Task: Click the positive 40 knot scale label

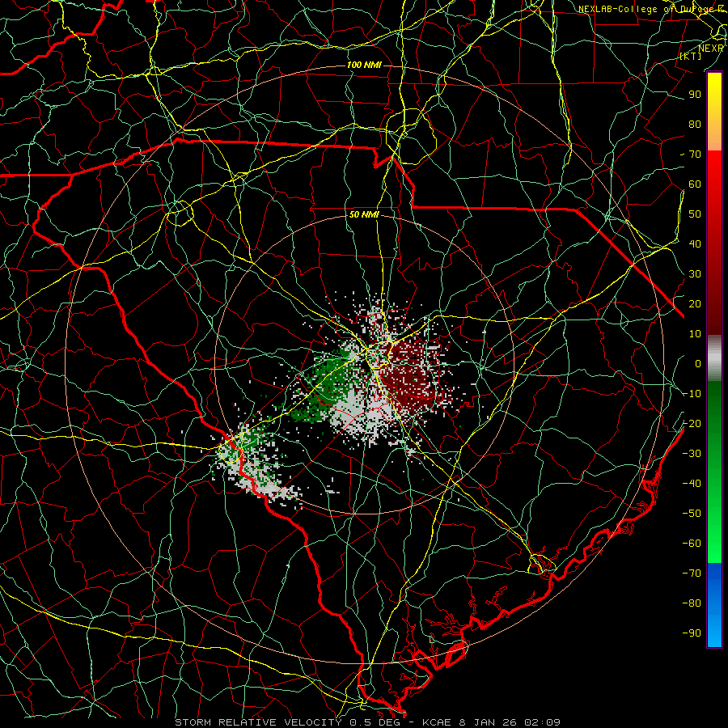Action: point(695,243)
